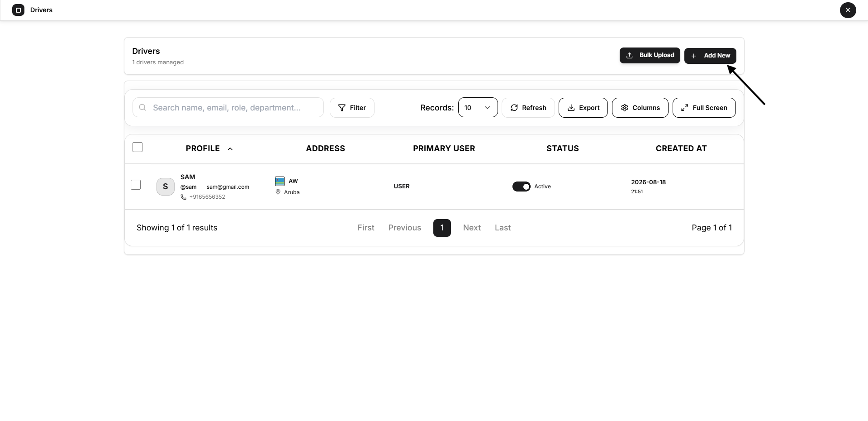The height and width of the screenshot is (421, 868).
Task: Click the Active status label
Action: click(x=542, y=187)
